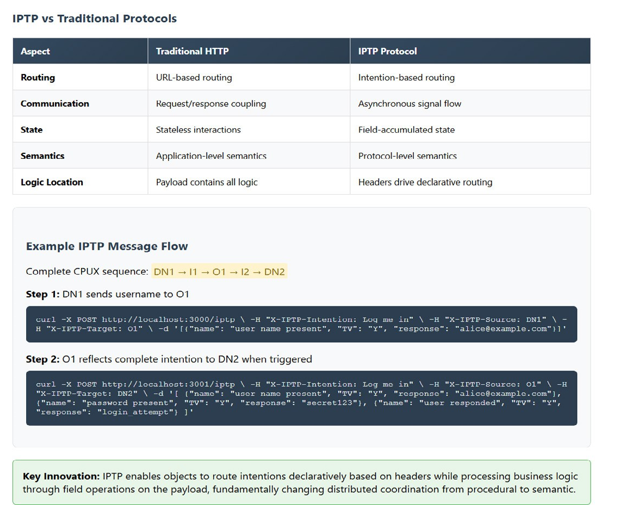Click the 'Stateless interactions' cell

198,129
